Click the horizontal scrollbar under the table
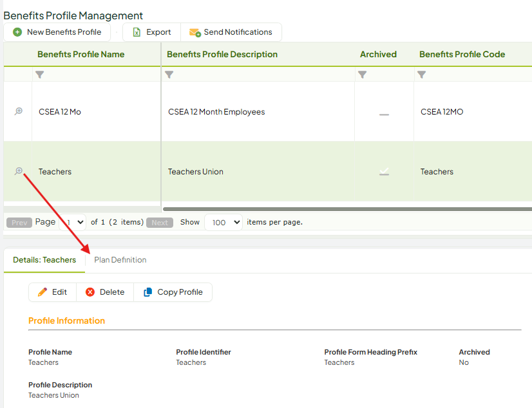 tap(347, 209)
